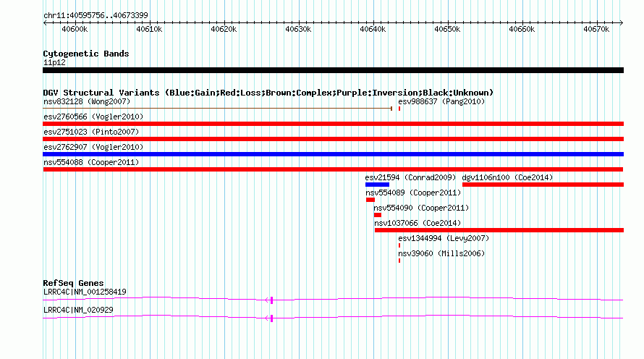Select the small red nsv39060 marker
Screen dimensions: 644x359
[x=399, y=261]
